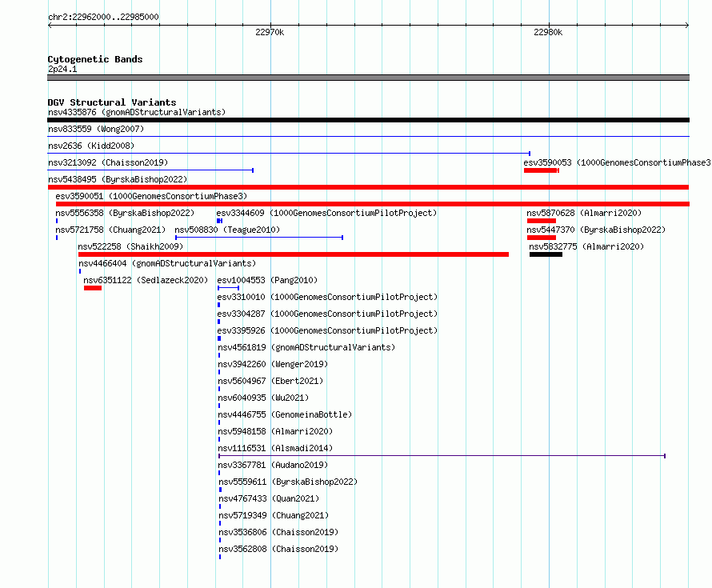
Task: Click the gray 2p24.1 cytoband bar
Action: (368, 78)
